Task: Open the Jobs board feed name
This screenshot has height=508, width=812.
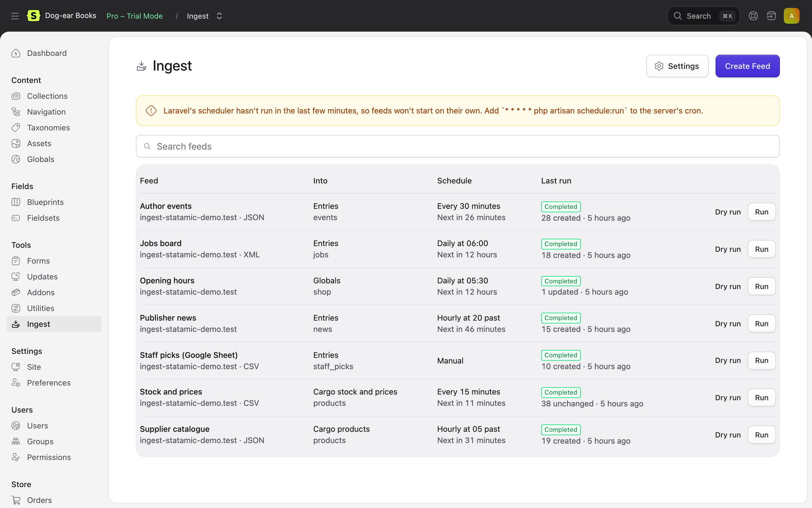Action: (160, 243)
